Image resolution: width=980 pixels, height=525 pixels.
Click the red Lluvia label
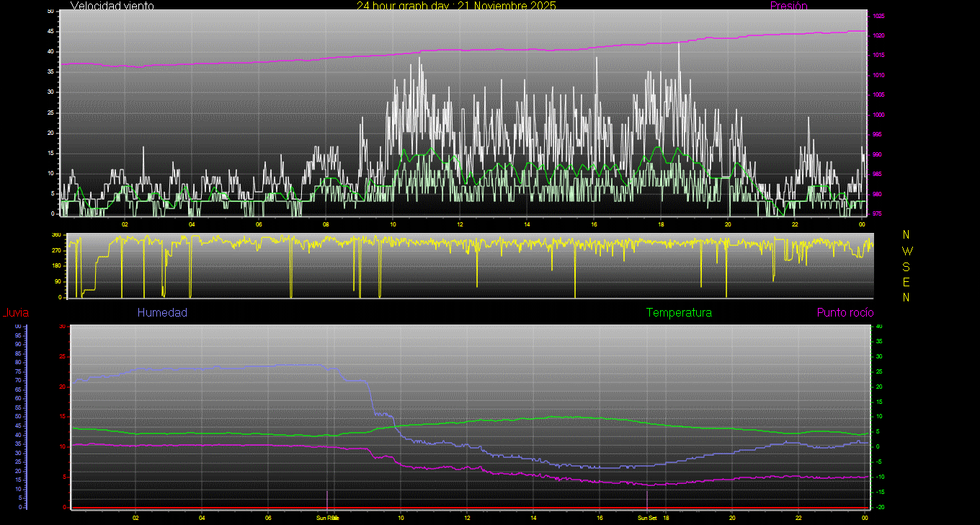pos(15,313)
